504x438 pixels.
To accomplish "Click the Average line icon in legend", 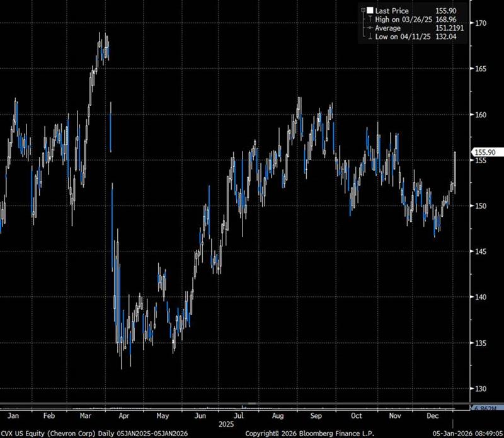I will (370, 28).
